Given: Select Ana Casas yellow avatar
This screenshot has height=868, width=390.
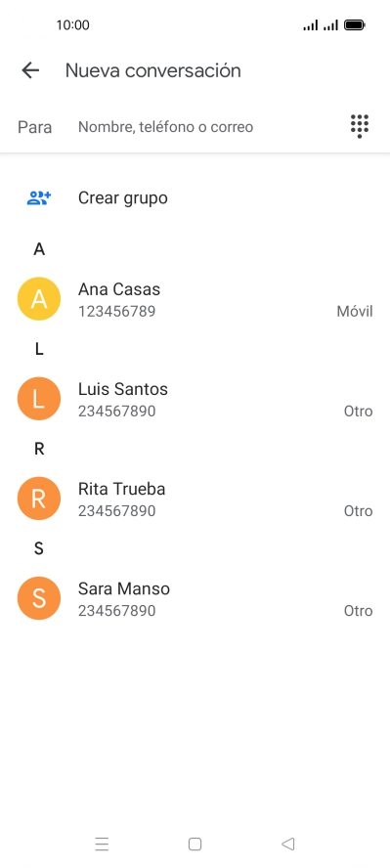Looking at the screenshot, I should (x=39, y=299).
